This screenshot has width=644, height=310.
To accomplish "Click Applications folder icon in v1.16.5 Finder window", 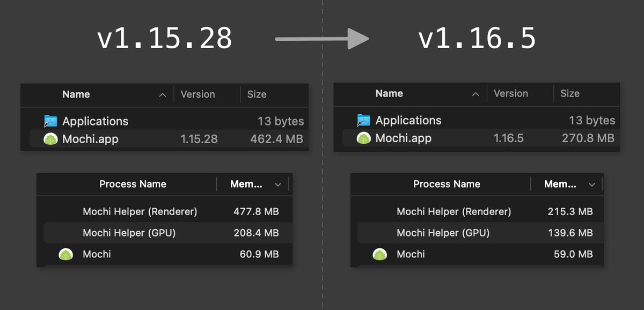I will tap(363, 120).
